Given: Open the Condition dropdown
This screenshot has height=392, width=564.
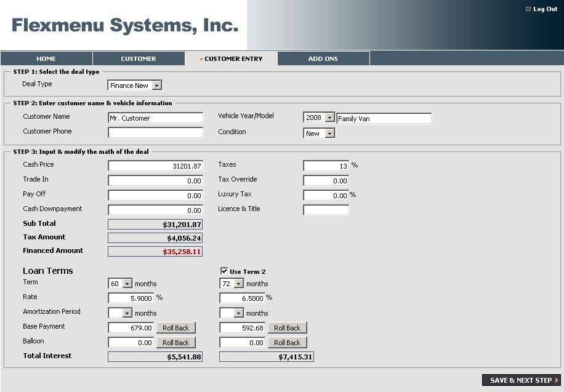Looking at the screenshot, I should coord(319,134).
